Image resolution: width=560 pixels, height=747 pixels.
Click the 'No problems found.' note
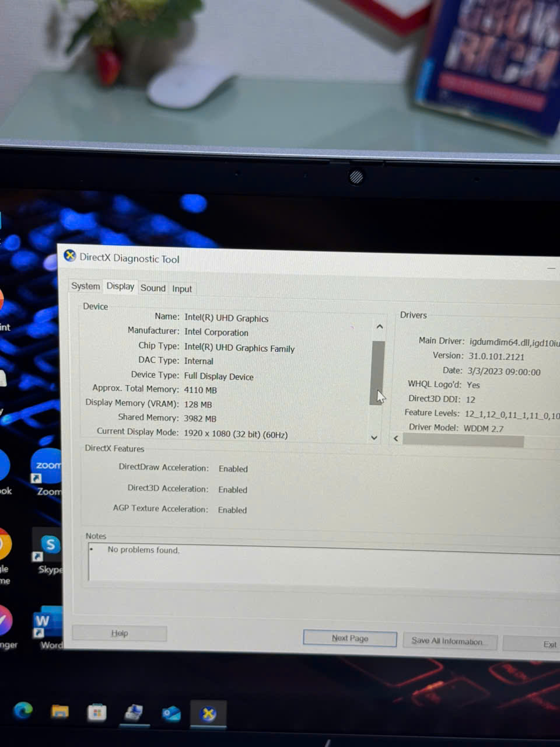tap(143, 550)
